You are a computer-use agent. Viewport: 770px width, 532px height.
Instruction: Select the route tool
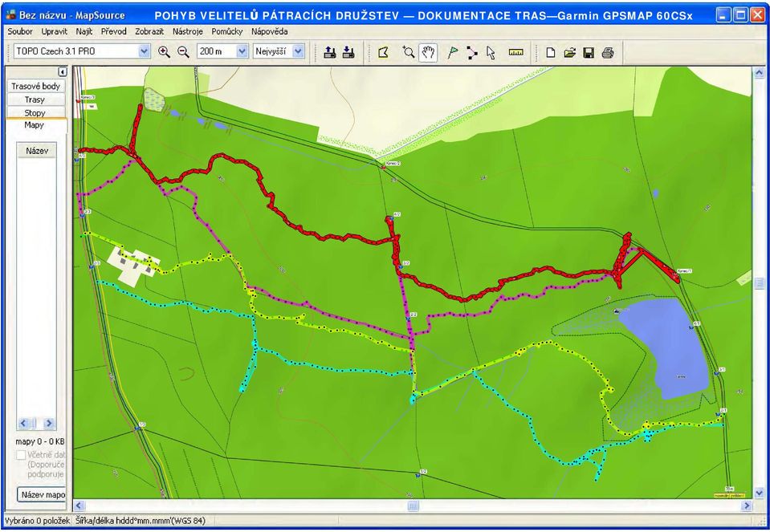pos(472,52)
